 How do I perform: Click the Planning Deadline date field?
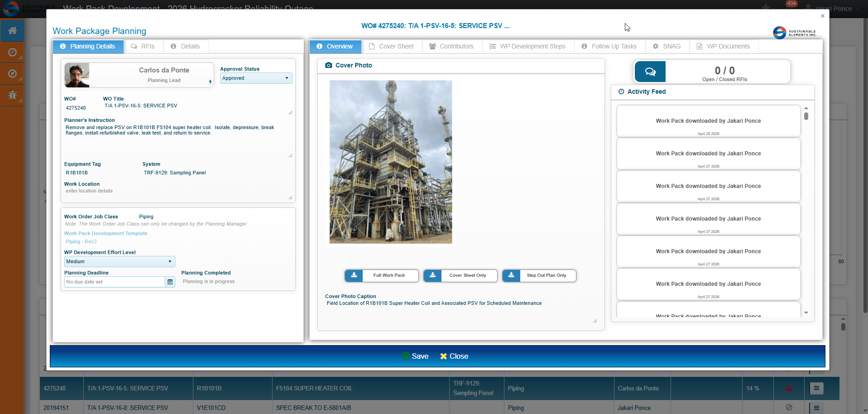point(115,282)
